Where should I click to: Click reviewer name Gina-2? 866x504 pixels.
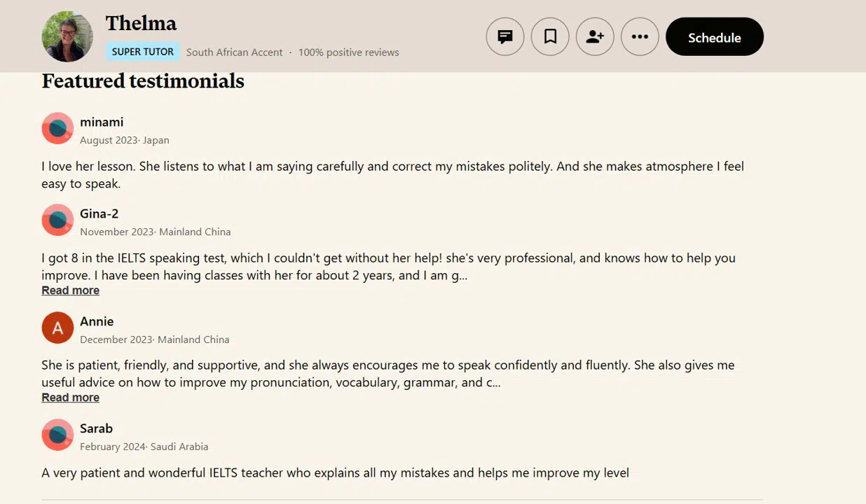pyautogui.click(x=99, y=213)
